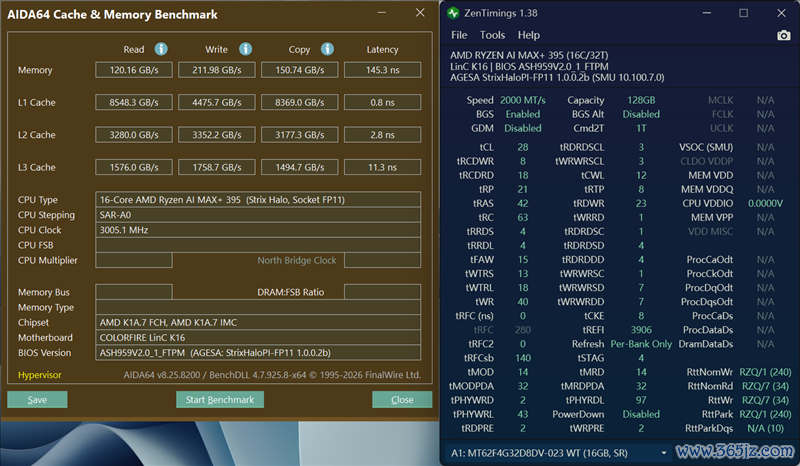This screenshot has width=800, height=466.
Task: Click the L2 Cache Write value 3352.2 GB/s
Action: pos(217,135)
